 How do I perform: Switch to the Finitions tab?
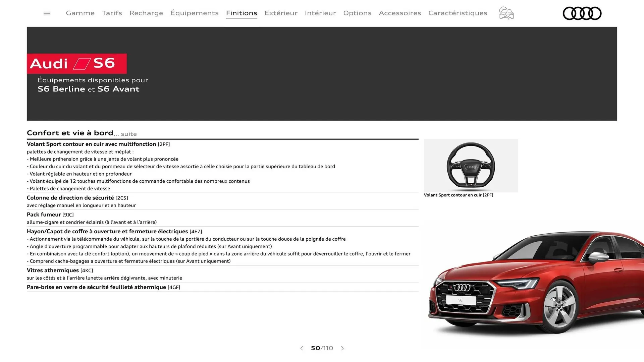241,13
